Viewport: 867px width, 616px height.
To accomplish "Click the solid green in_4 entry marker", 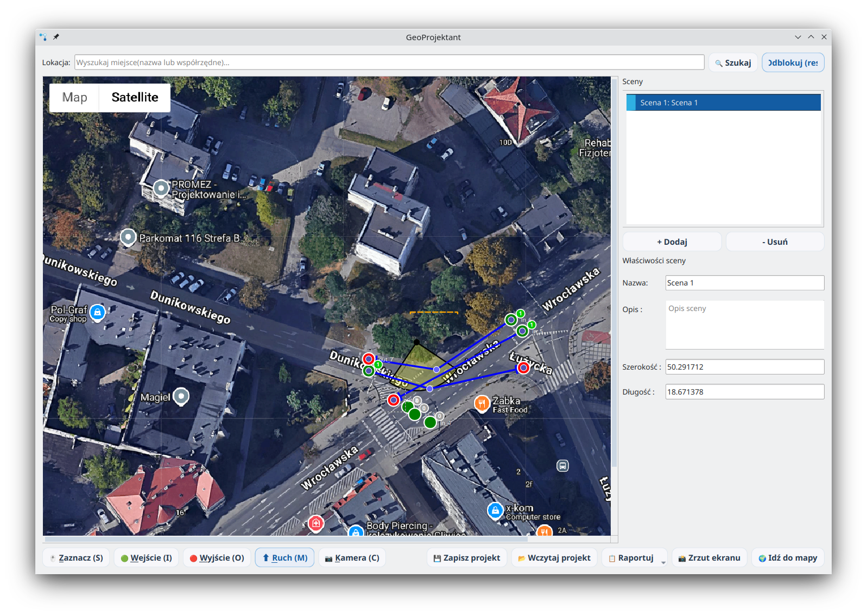I will 430,422.
